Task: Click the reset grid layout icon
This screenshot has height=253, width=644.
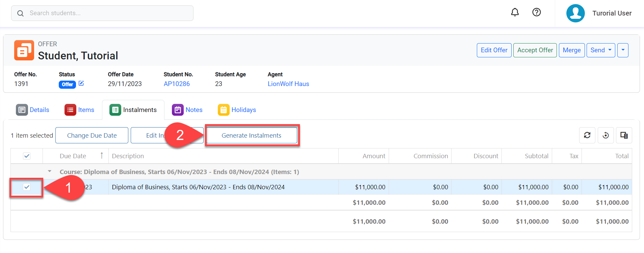Action: coord(606,135)
